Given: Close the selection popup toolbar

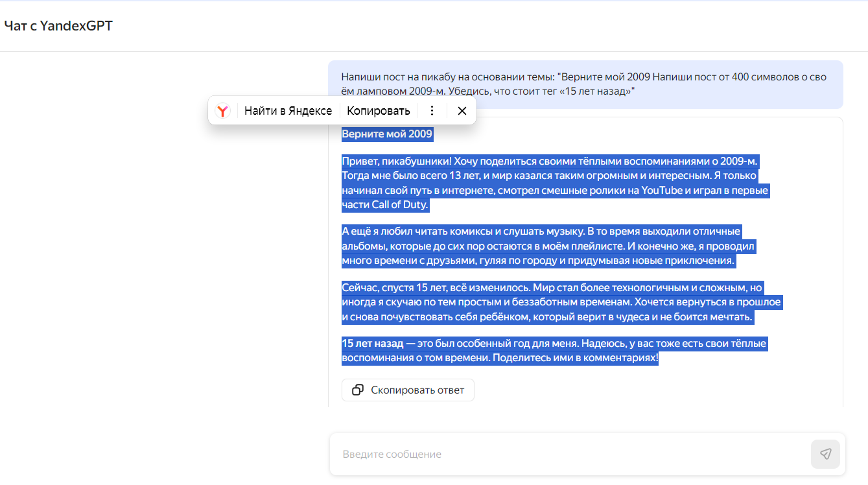Looking at the screenshot, I should pos(462,111).
